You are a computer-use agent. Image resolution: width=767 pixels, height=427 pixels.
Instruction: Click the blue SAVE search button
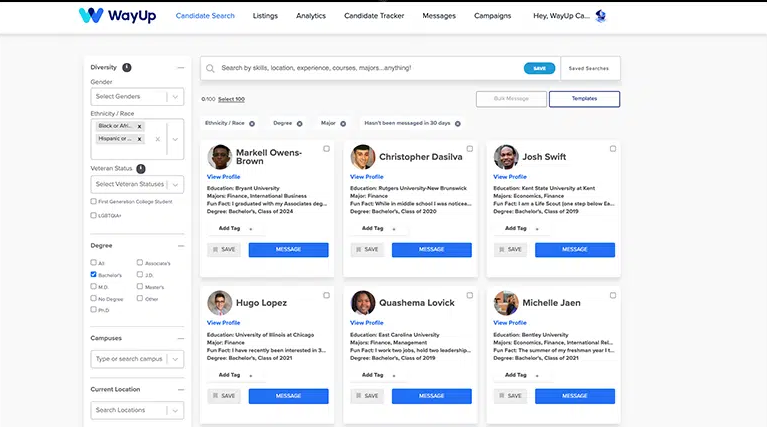coord(540,68)
